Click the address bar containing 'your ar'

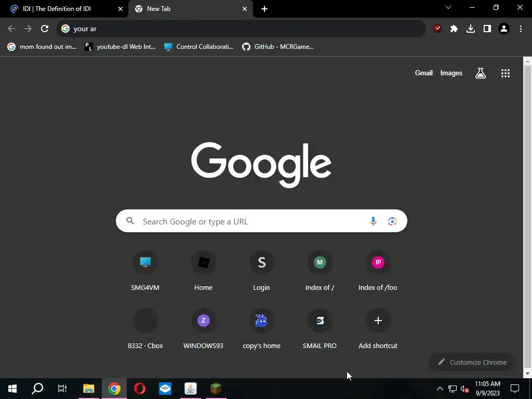tap(241, 29)
